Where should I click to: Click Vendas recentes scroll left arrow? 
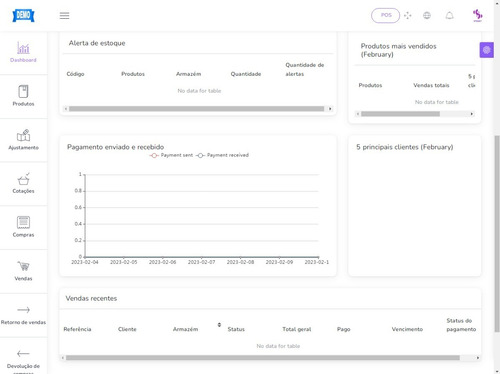tap(63, 358)
